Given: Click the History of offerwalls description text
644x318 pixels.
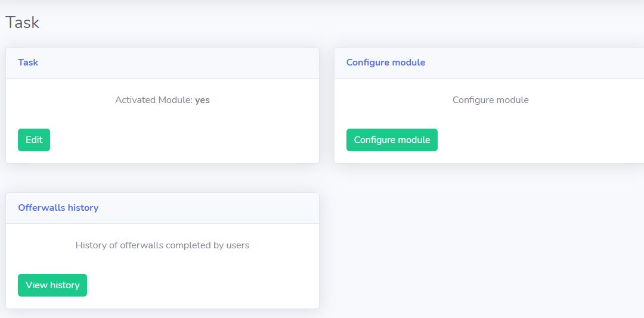Looking at the screenshot, I should tap(162, 245).
